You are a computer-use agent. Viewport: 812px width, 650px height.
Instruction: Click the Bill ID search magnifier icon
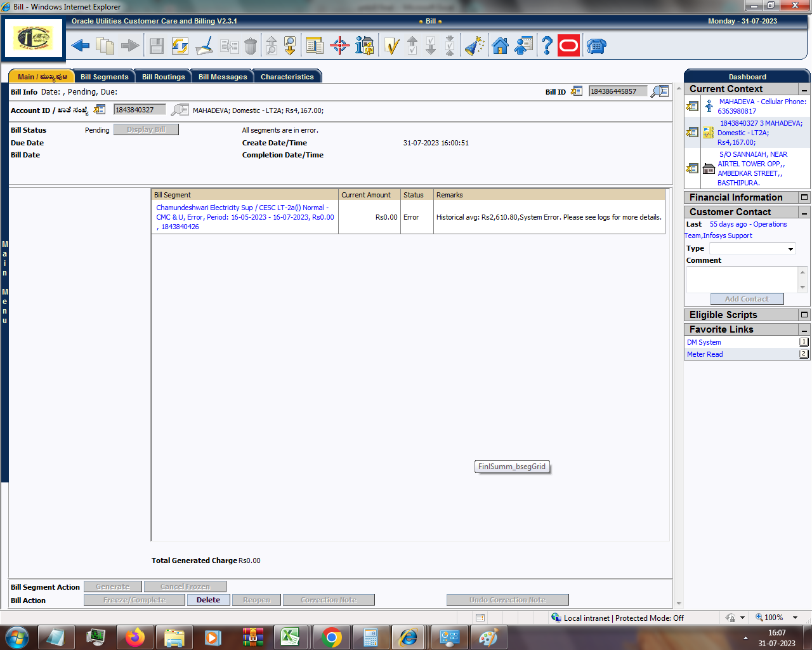click(660, 91)
